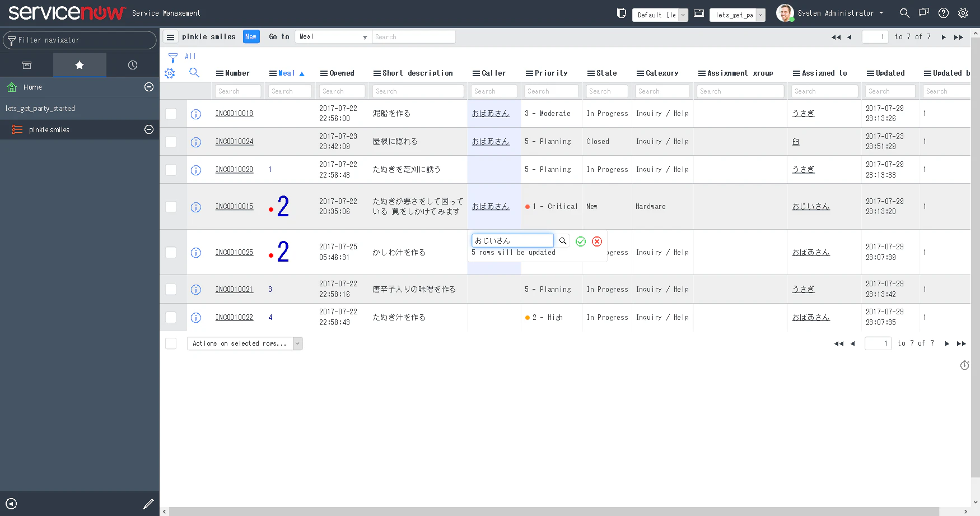Open the preview info icon for INC0010018
The image size is (980, 516).
pyautogui.click(x=196, y=114)
